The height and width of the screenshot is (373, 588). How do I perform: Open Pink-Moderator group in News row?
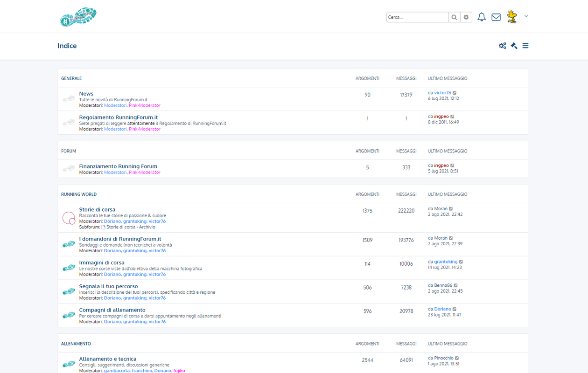point(145,105)
